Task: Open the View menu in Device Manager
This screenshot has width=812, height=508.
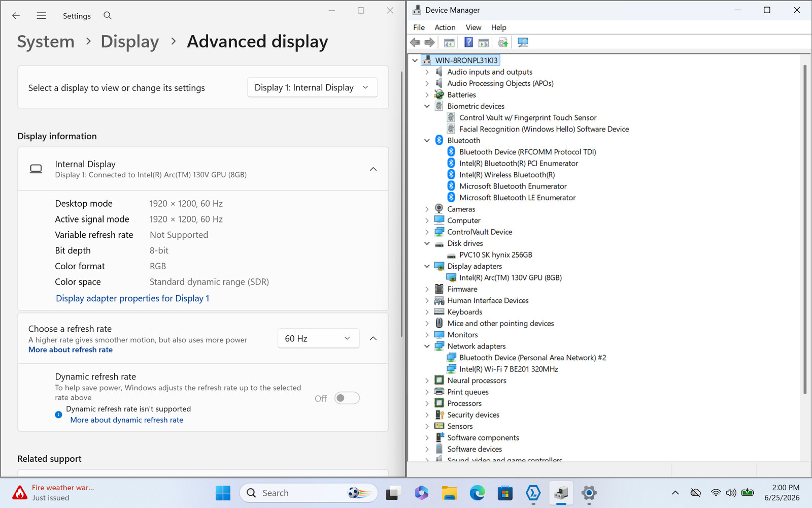Action: point(473,27)
